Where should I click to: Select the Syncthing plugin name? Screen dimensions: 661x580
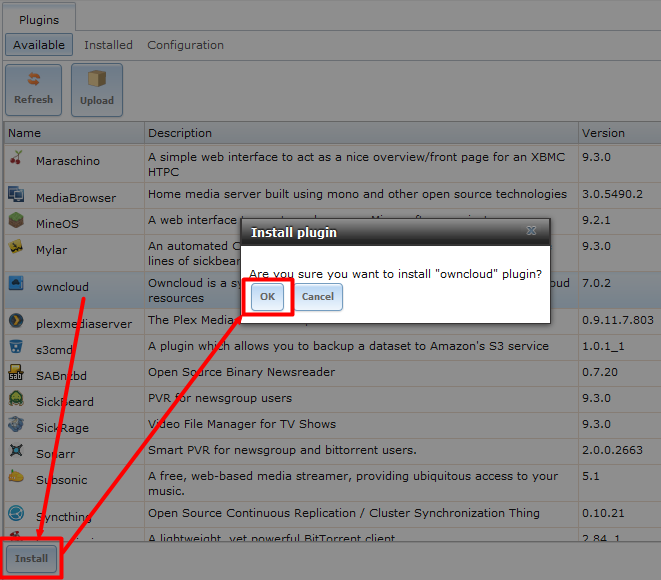click(x=64, y=517)
